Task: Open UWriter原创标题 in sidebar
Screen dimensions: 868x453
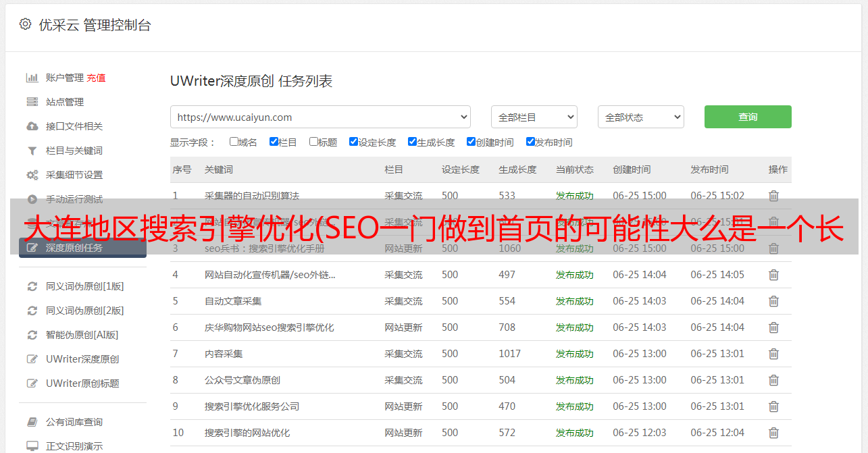Action: tap(82, 383)
